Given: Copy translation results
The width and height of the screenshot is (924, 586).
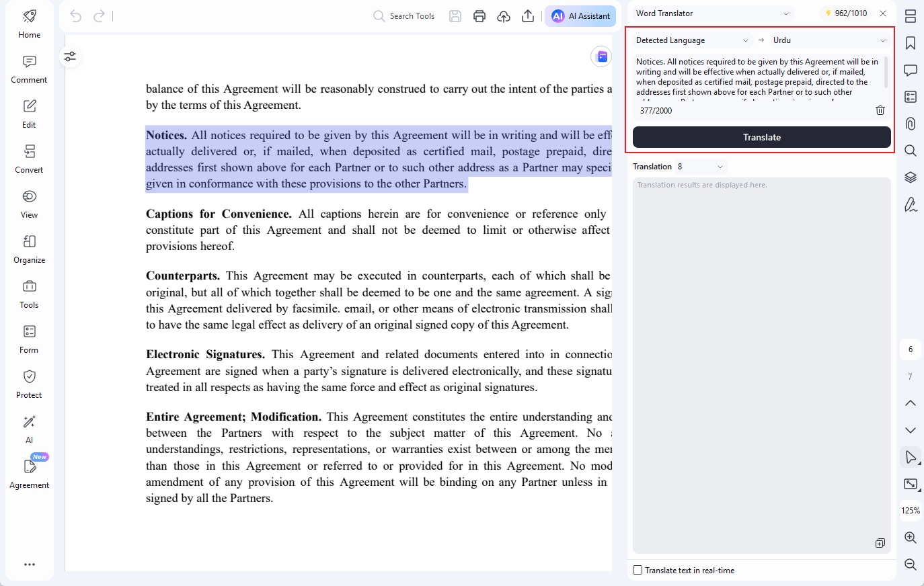Looking at the screenshot, I should tap(880, 543).
